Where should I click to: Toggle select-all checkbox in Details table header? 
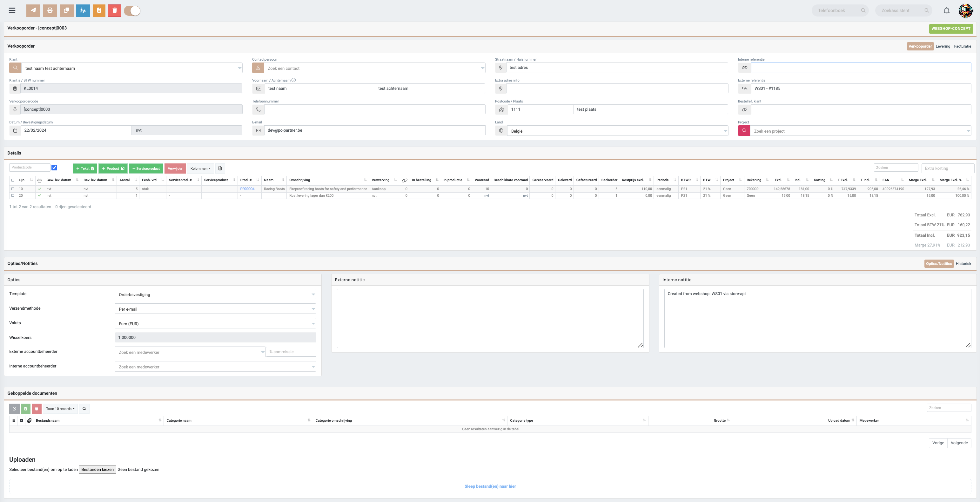coord(13,180)
